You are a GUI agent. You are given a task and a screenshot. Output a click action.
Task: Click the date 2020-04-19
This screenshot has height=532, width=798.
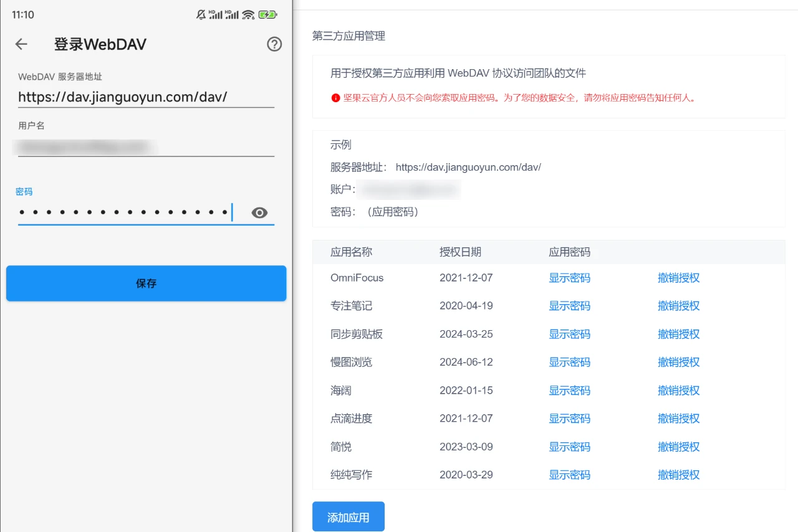click(x=466, y=306)
